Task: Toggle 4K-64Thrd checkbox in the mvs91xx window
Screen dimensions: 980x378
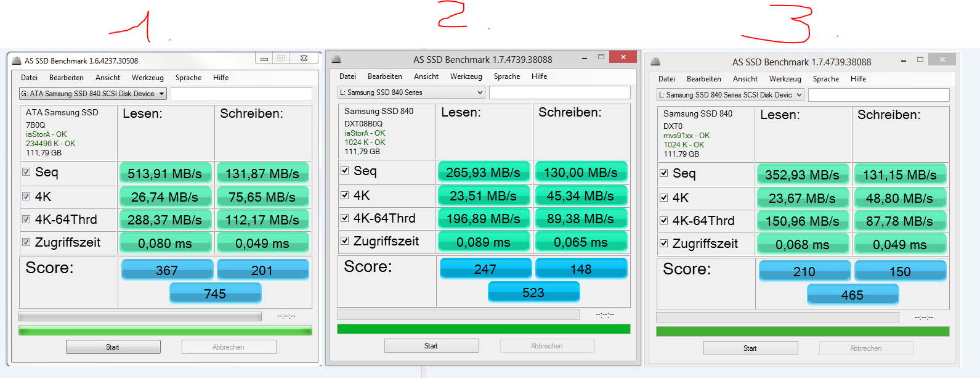Action: [663, 221]
